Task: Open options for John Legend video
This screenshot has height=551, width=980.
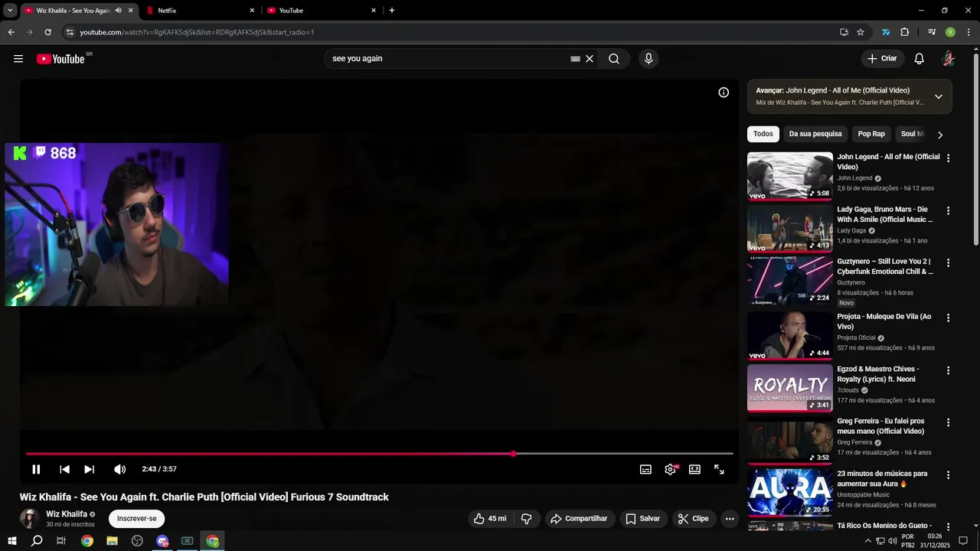Action: click(x=948, y=158)
